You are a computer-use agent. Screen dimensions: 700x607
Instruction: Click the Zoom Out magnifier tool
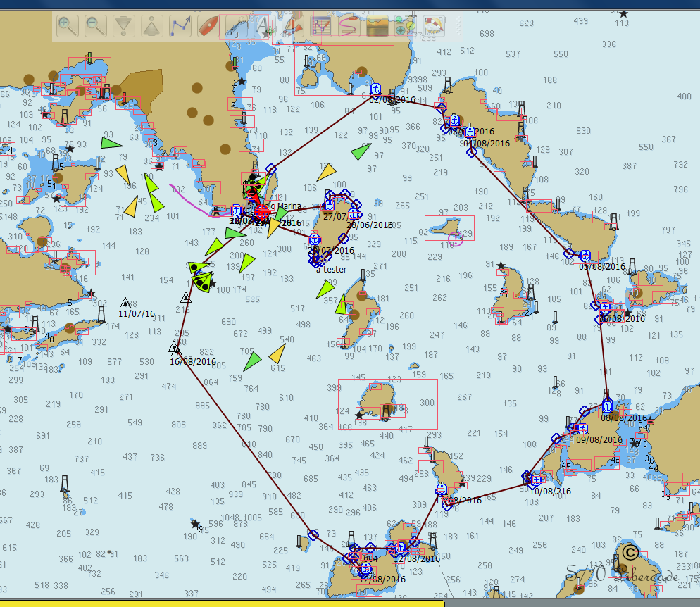tap(96, 27)
